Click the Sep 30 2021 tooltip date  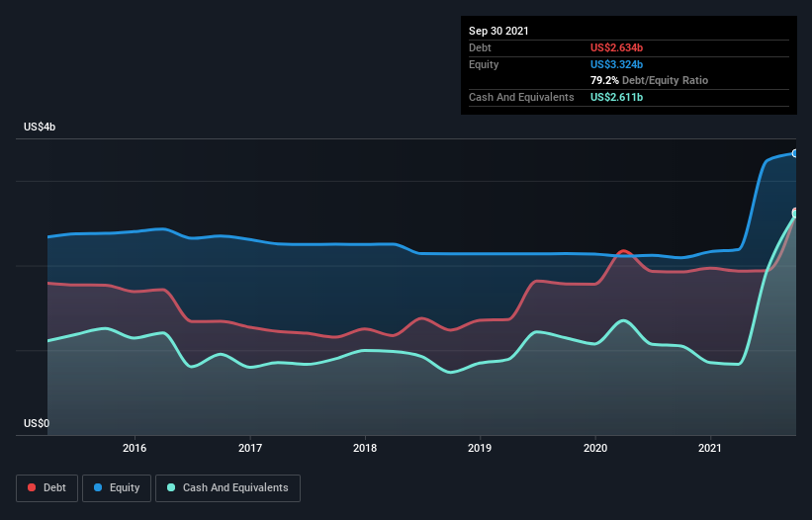[498, 31]
